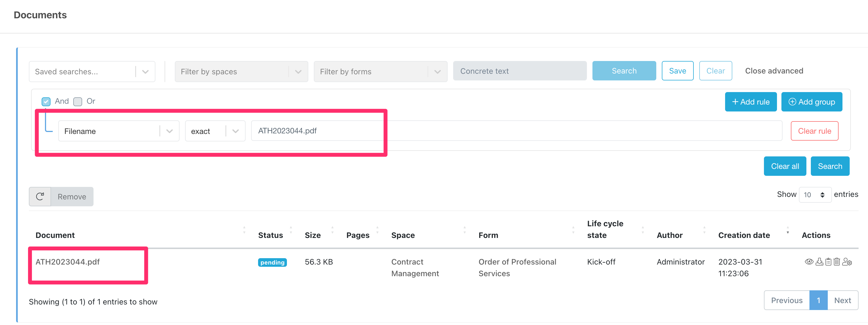This screenshot has width=868, height=325.
Task: Check the Or checkbox
Action: click(78, 101)
